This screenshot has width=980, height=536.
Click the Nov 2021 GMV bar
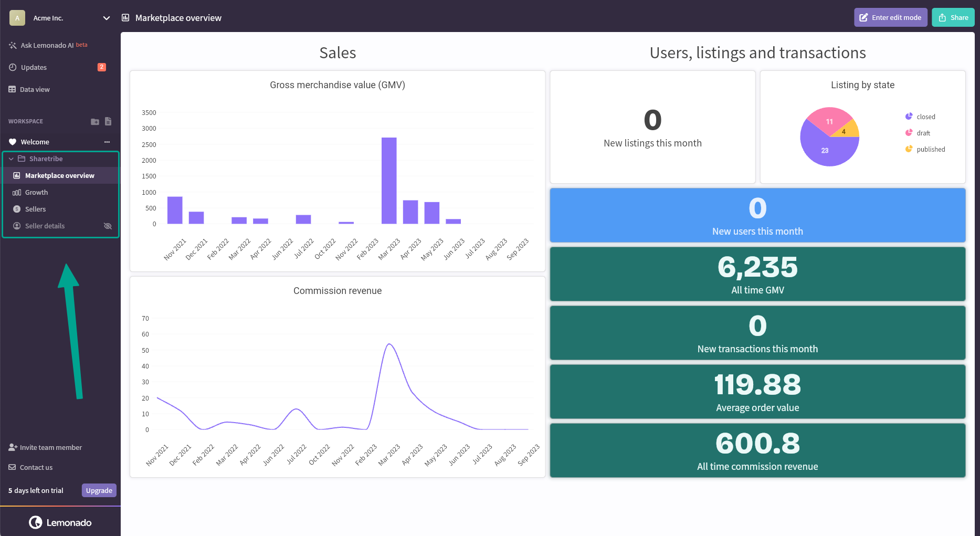[x=175, y=210]
